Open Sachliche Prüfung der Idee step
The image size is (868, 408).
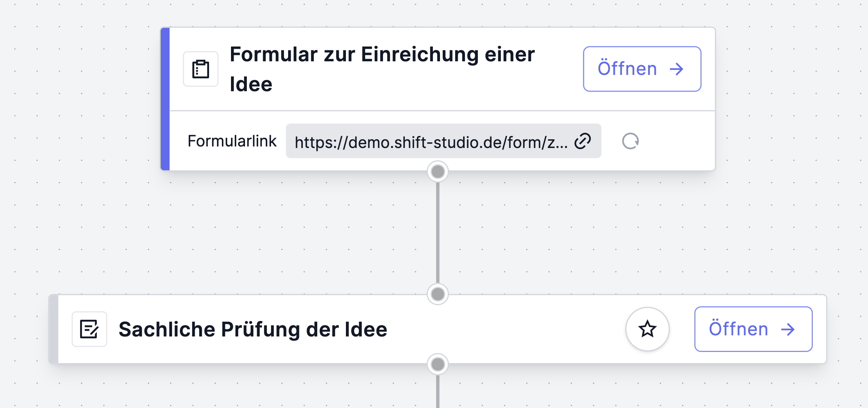[x=753, y=329]
